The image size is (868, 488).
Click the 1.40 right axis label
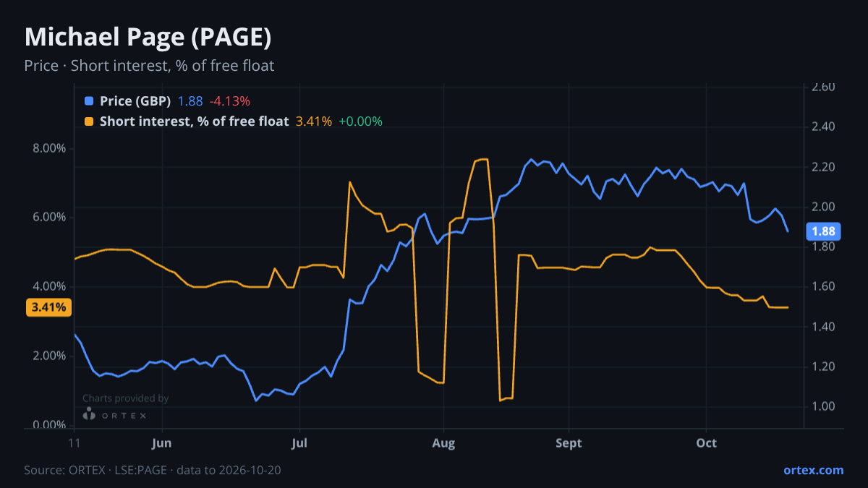[824, 327]
